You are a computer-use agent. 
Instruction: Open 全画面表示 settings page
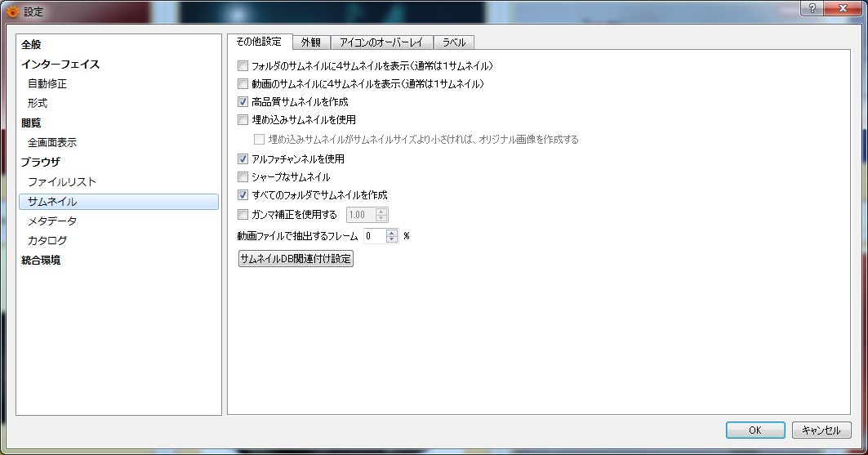[52, 142]
